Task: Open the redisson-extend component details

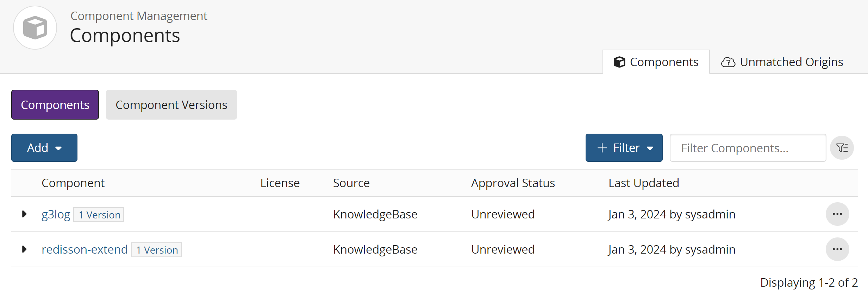Action: click(x=85, y=249)
